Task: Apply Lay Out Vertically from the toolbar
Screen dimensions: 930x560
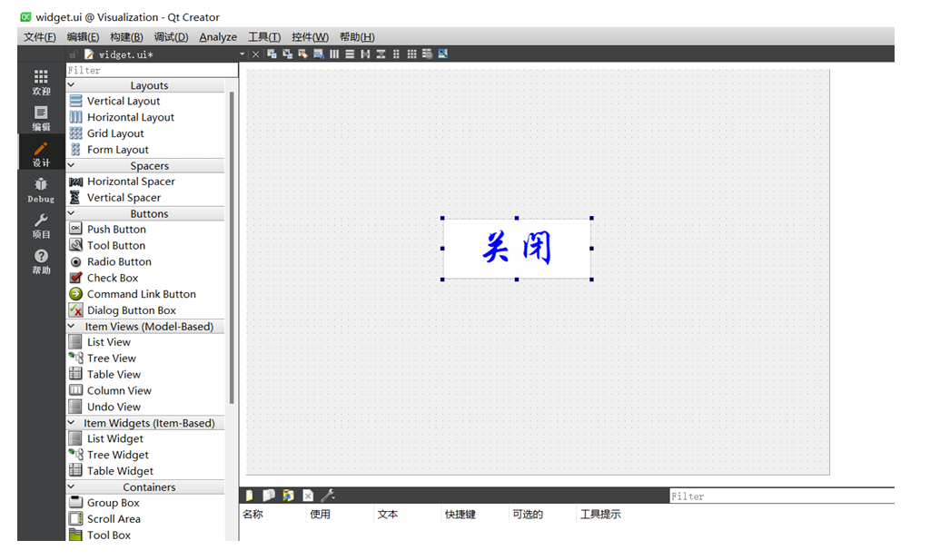Action: (x=350, y=54)
